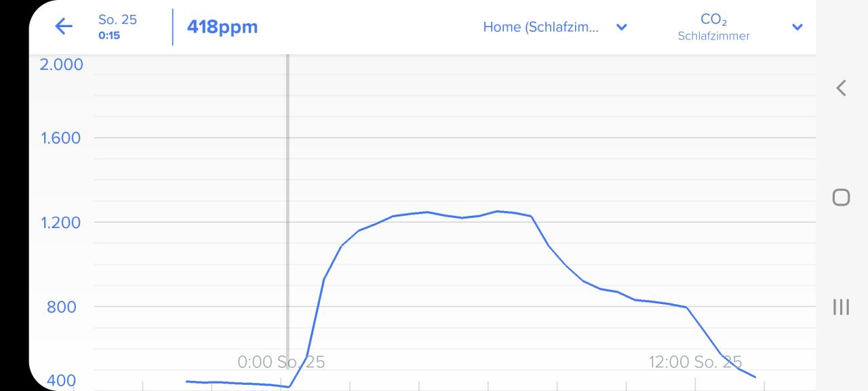Expand the Home (Schlafzim...) location dropdown arrow
868x391 pixels.
pyautogui.click(x=621, y=27)
